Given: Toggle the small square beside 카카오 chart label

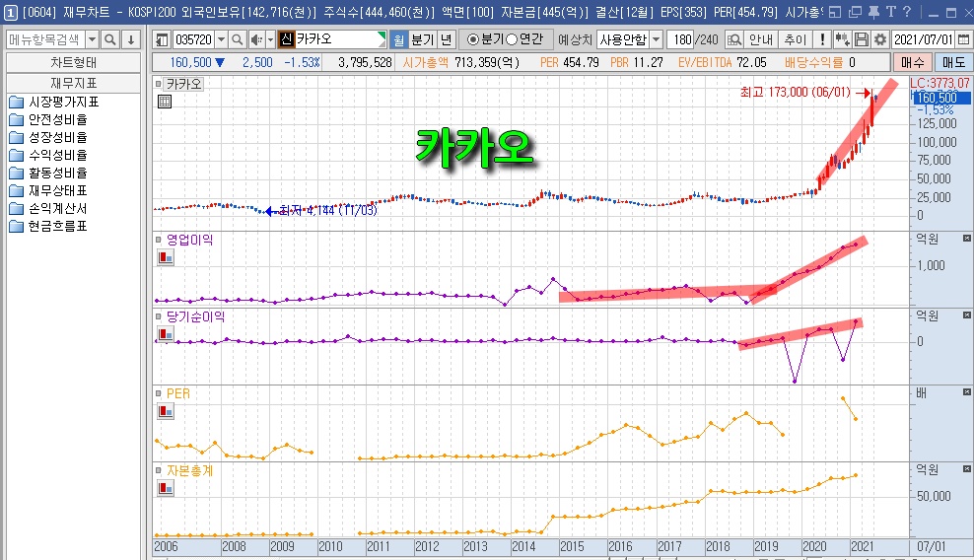Looking at the screenshot, I should coord(159,83).
